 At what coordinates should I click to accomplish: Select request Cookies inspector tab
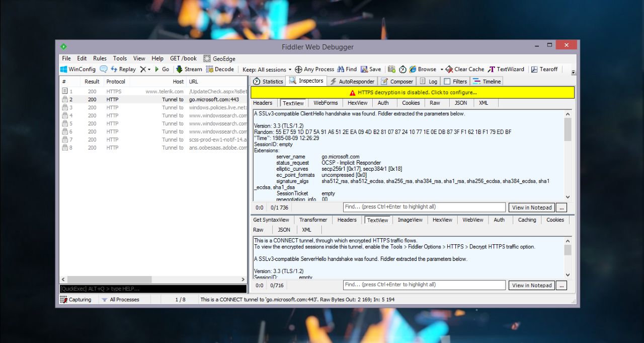click(411, 103)
